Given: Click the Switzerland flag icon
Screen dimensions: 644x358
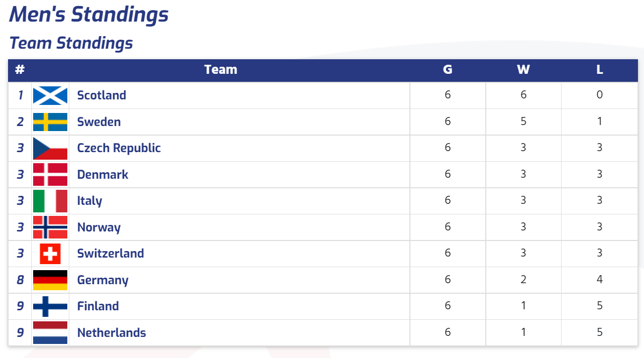Looking at the screenshot, I should (x=50, y=254).
